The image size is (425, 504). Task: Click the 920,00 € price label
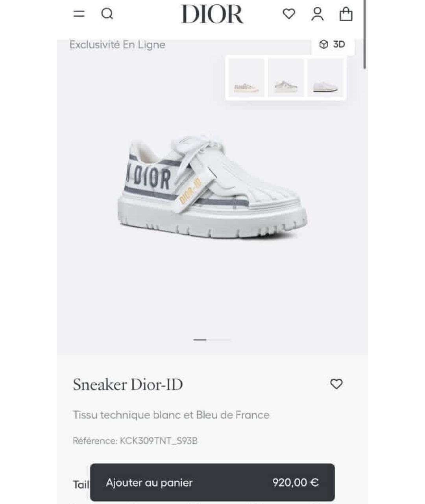[x=296, y=482]
